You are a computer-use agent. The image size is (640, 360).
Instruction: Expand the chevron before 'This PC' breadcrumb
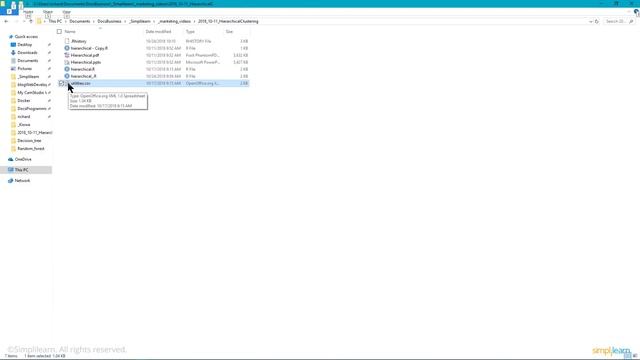45,21
